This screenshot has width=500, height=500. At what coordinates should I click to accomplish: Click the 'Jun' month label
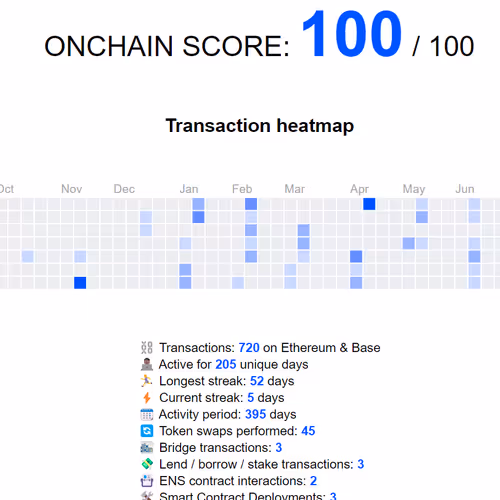coord(465,189)
